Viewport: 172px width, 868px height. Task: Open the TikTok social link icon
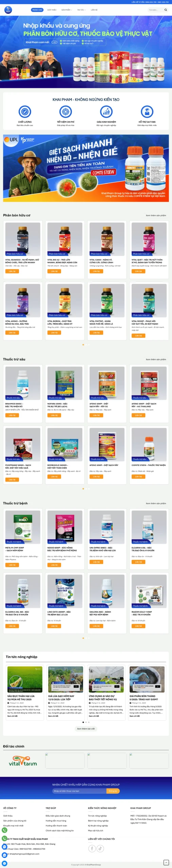coord(100,849)
